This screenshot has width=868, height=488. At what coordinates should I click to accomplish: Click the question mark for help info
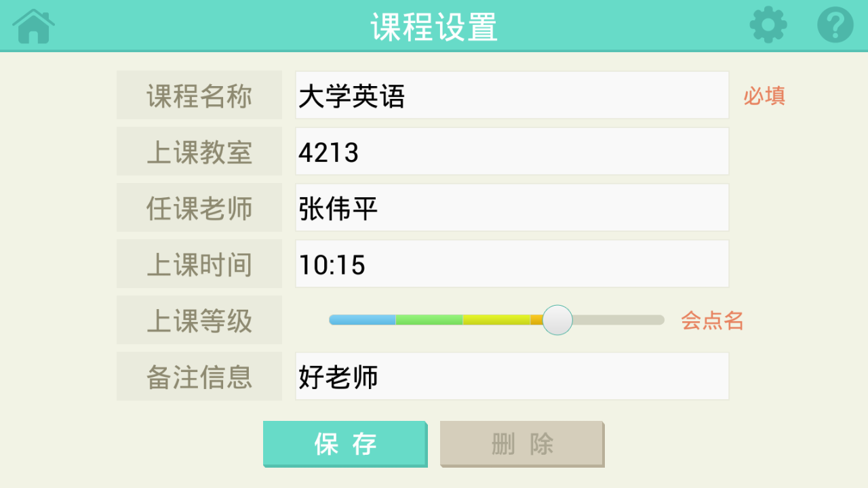835,25
